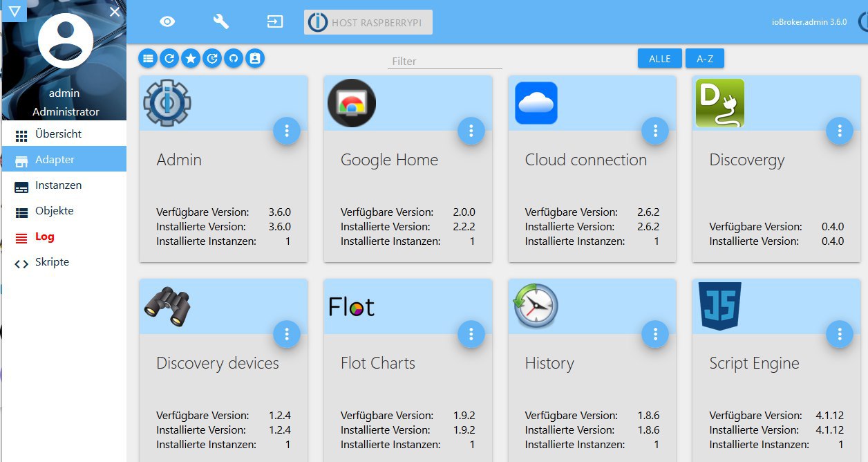Image resolution: width=868 pixels, height=462 pixels.
Task: Click the Flot logo image
Action: point(352,306)
